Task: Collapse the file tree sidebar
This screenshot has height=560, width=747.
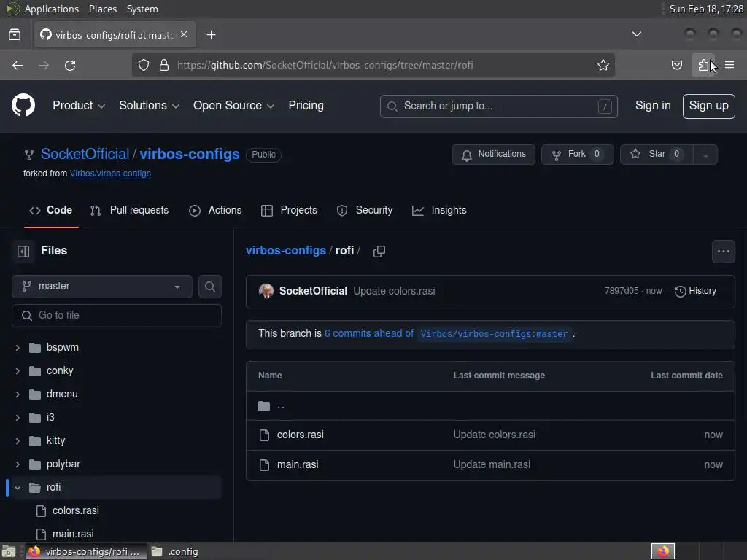Action: pos(23,251)
